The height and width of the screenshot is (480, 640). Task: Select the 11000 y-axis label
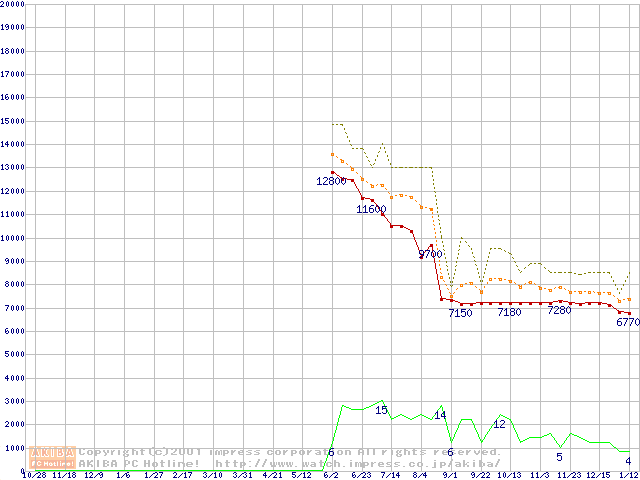12,215
